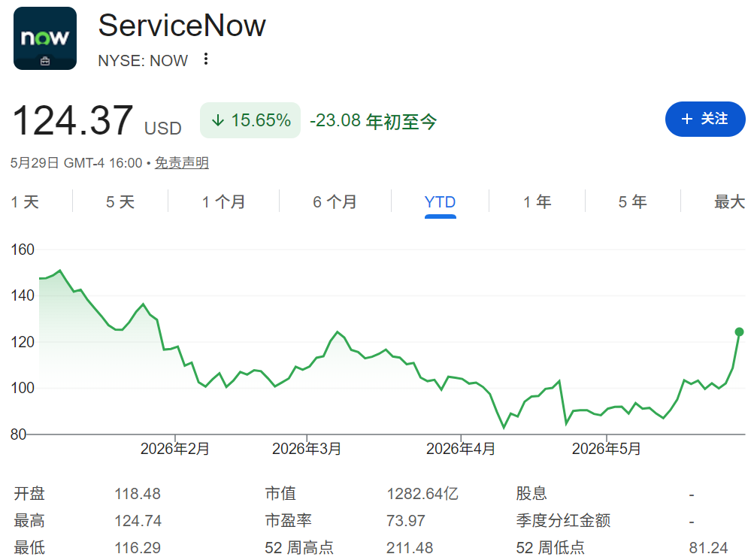
Task: Choose the 1 年 range tab
Action: [537, 202]
